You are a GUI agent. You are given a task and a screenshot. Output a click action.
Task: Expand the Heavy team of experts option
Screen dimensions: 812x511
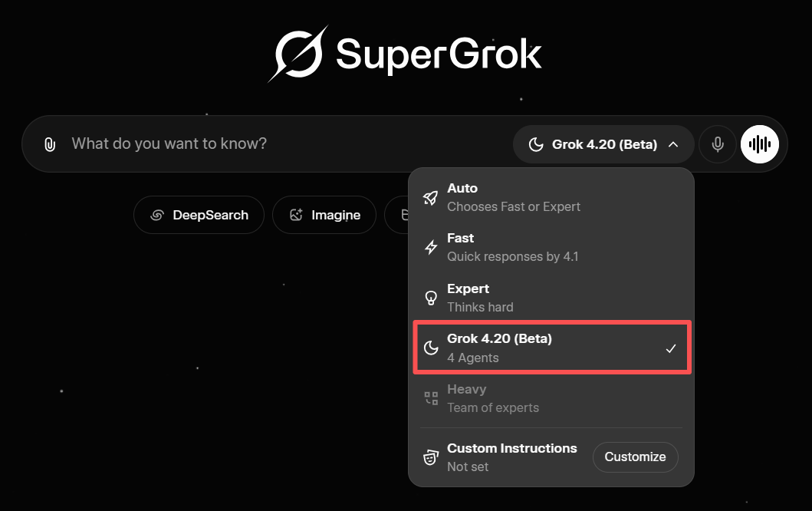[537, 397]
